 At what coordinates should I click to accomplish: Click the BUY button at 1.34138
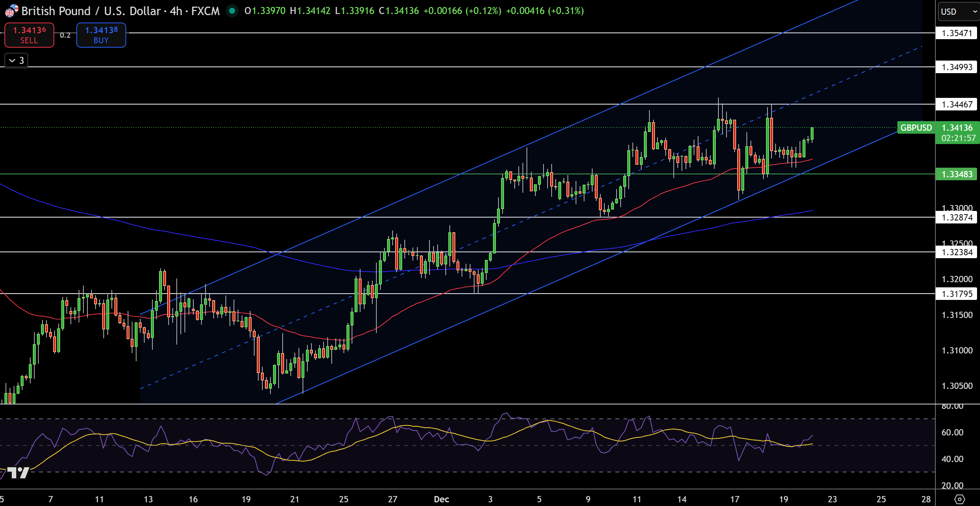tap(101, 35)
